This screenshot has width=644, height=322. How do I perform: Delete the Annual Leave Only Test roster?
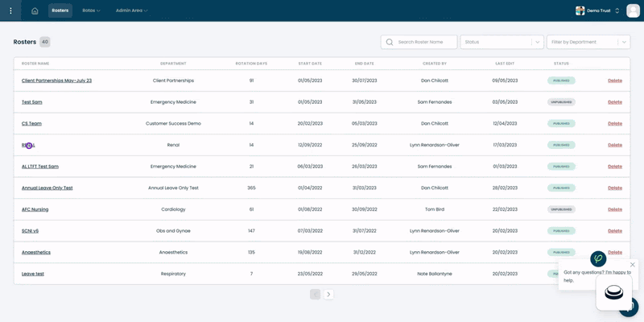615,188
